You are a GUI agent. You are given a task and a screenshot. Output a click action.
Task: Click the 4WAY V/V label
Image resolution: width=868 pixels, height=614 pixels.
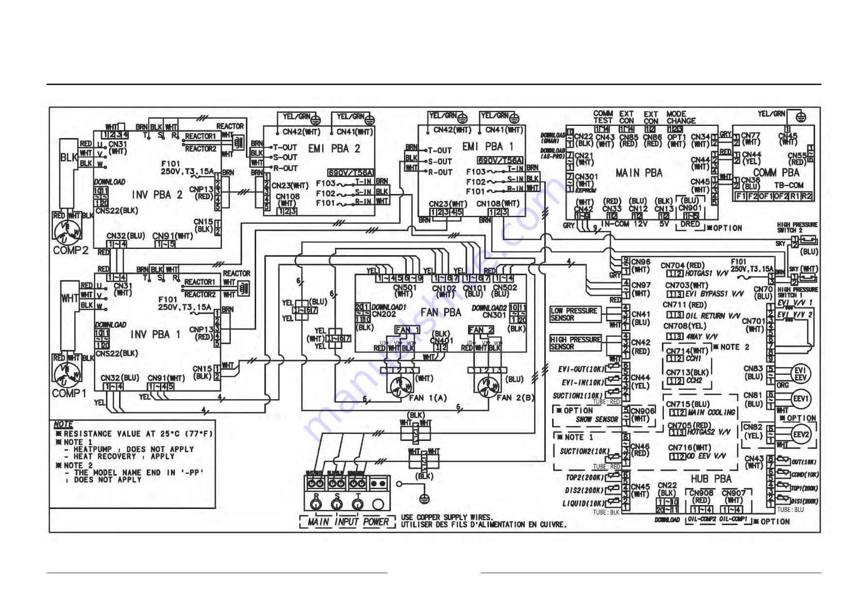point(702,336)
